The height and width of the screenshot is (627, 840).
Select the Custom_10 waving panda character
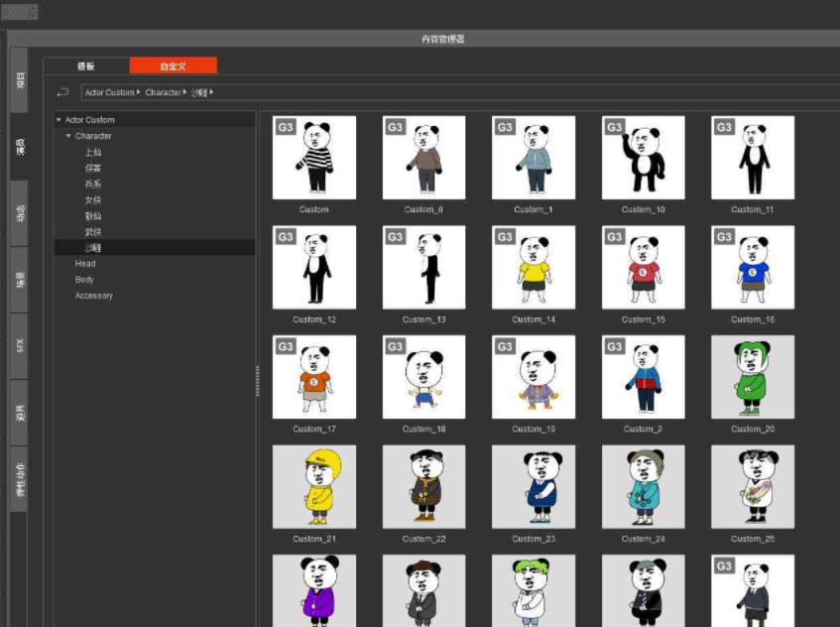pos(643,158)
